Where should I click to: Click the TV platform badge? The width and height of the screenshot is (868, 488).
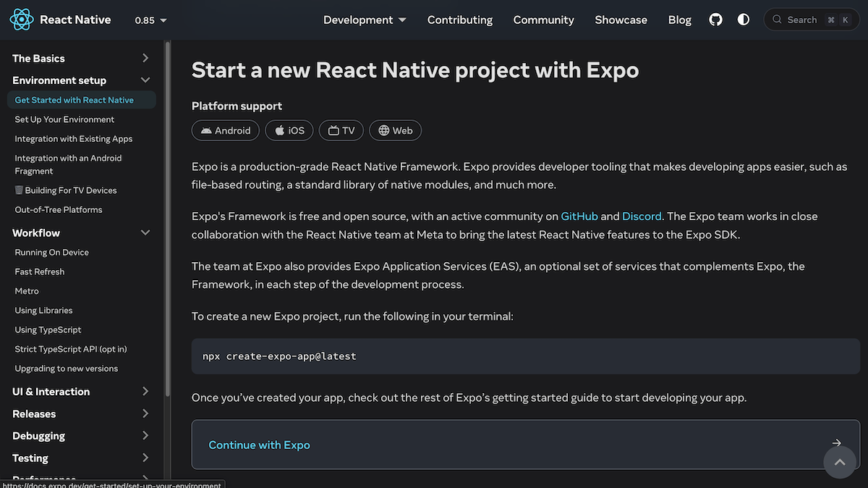click(341, 130)
